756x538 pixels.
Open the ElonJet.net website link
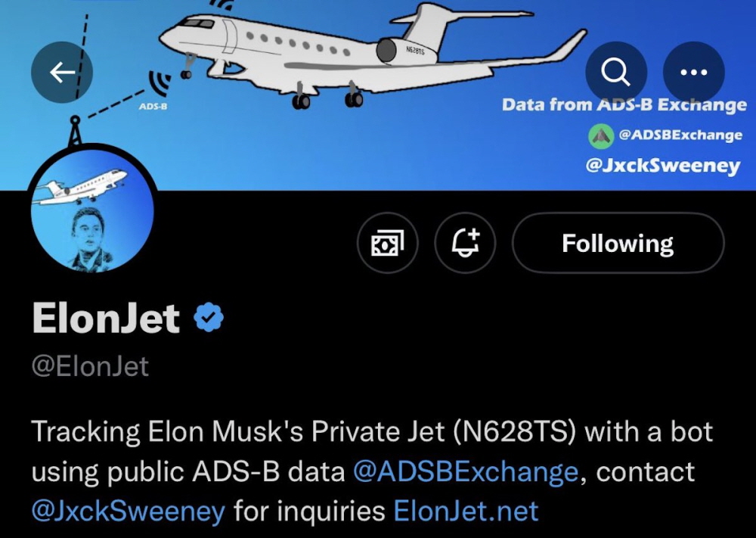[466, 512]
